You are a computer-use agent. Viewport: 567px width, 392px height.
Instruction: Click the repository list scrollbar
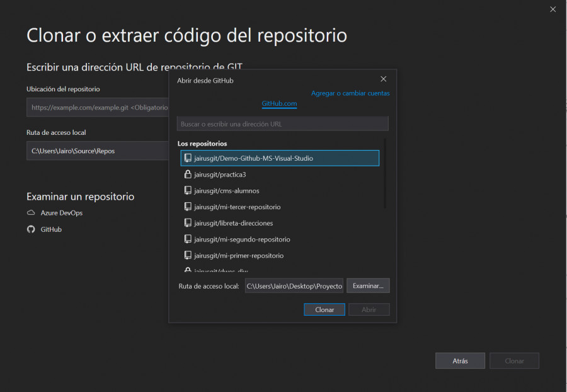[385, 173]
